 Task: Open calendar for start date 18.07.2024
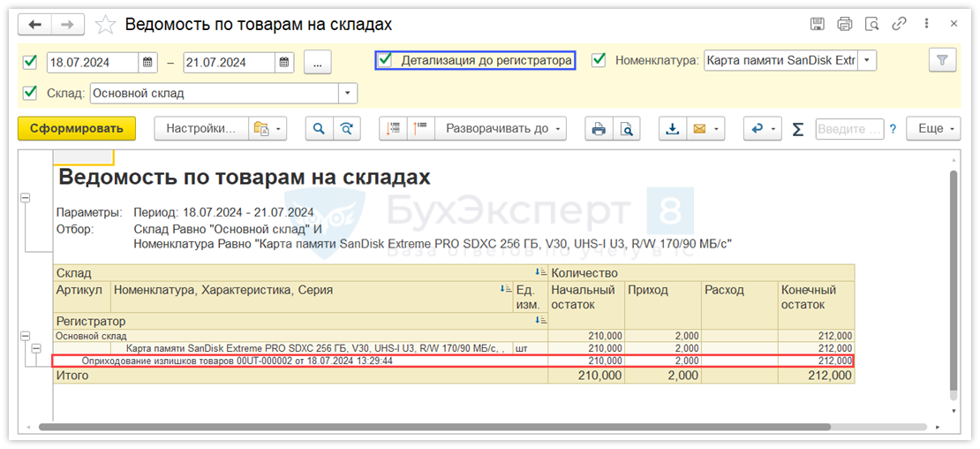147,63
